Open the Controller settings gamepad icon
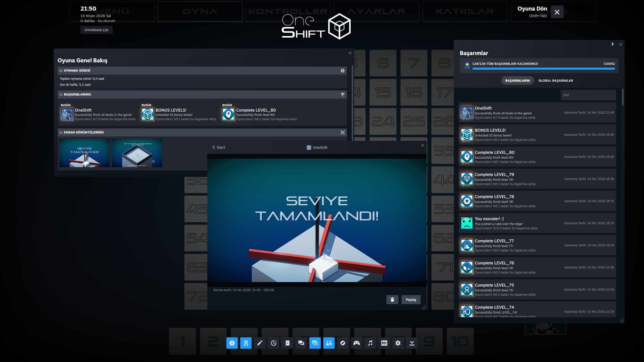The image size is (644, 362). point(356,343)
